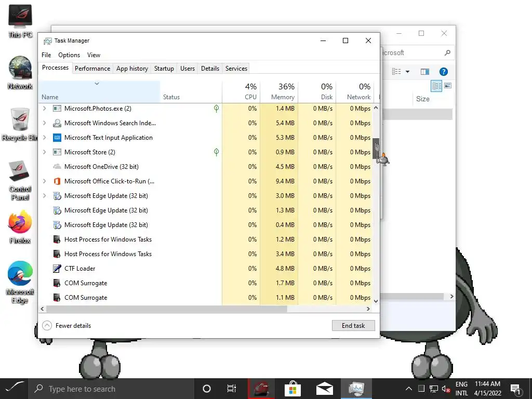Click the End task button
This screenshot has height=399, width=532.
point(353,326)
